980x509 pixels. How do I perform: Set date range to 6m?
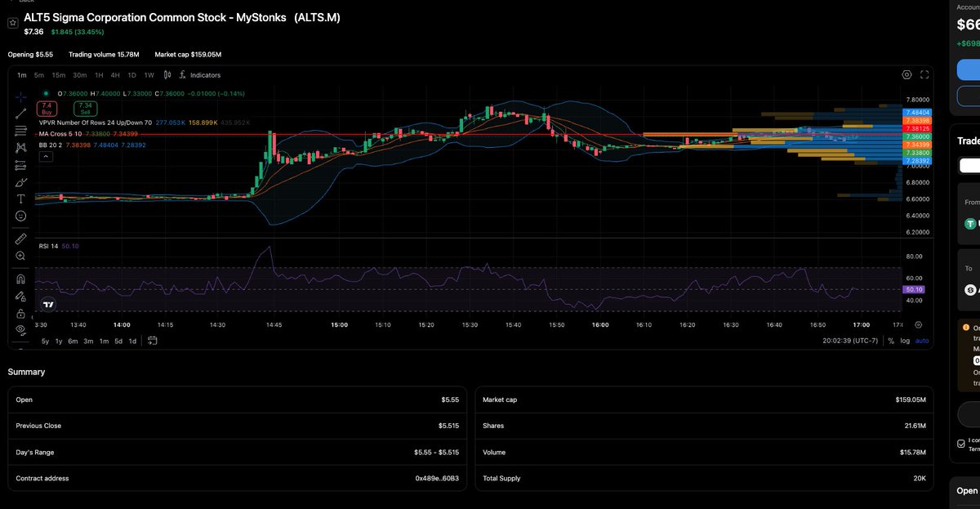pyautogui.click(x=73, y=341)
